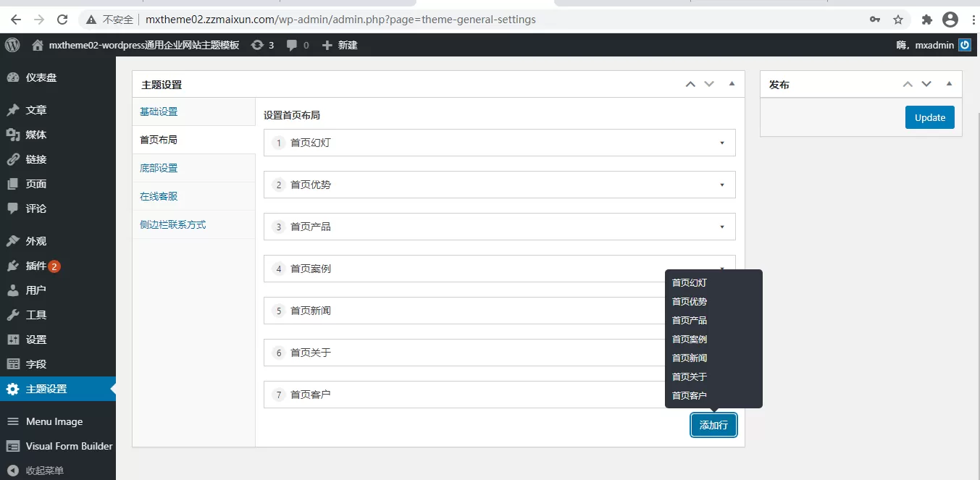Toggle the 发布 panel collapse triangle

click(x=949, y=84)
